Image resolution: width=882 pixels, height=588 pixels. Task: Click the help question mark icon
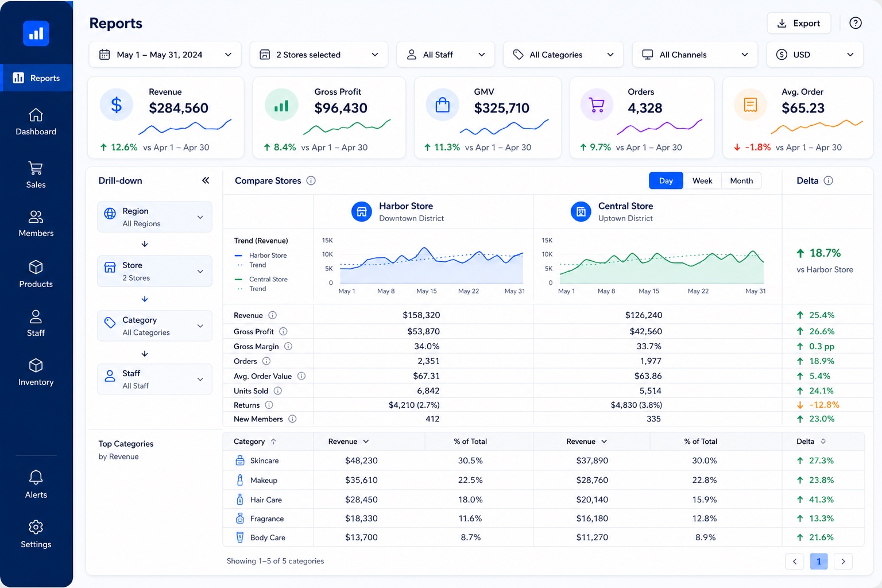[856, 23]
